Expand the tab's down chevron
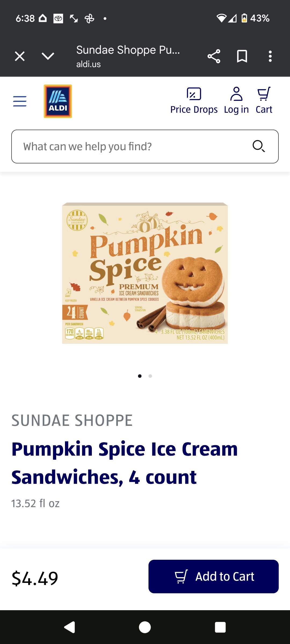The height and width of the screenshot is (644, 290). pyautogui.click(x=48, y=56)
